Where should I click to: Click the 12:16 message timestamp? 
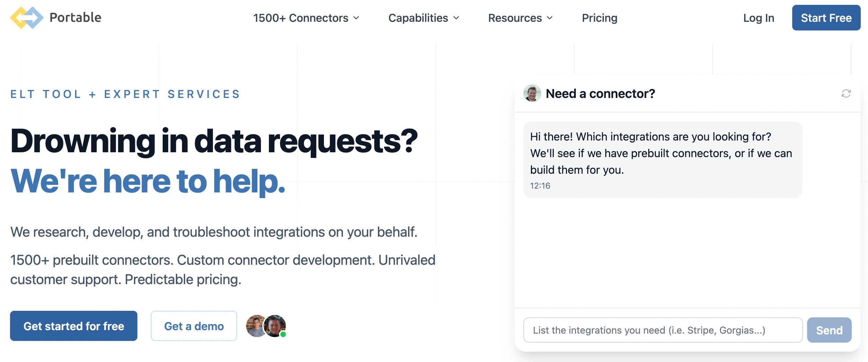(x=540, y=186)
